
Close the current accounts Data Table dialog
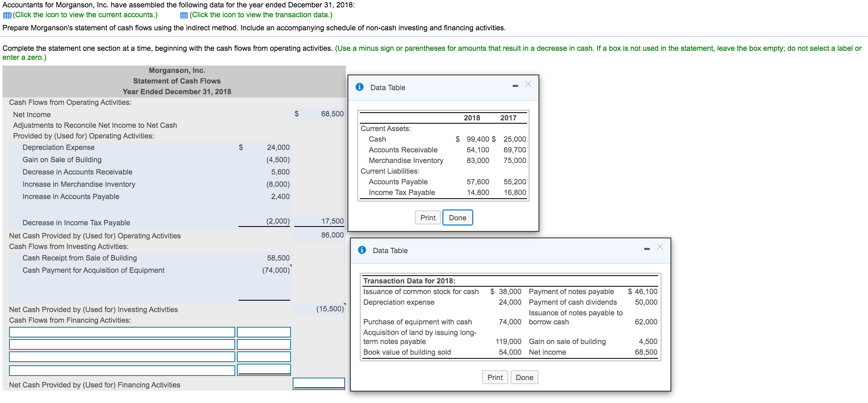click(528, 84)
